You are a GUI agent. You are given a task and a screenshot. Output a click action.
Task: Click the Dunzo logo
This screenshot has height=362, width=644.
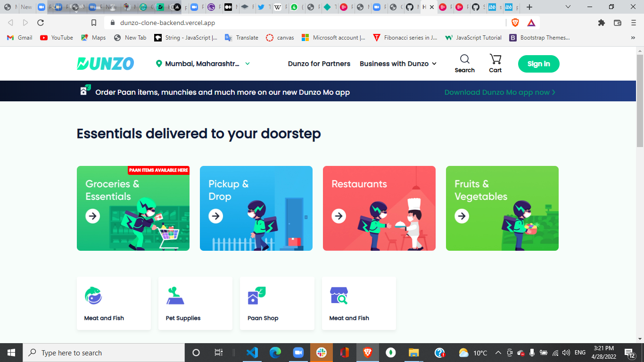point(106,64)
